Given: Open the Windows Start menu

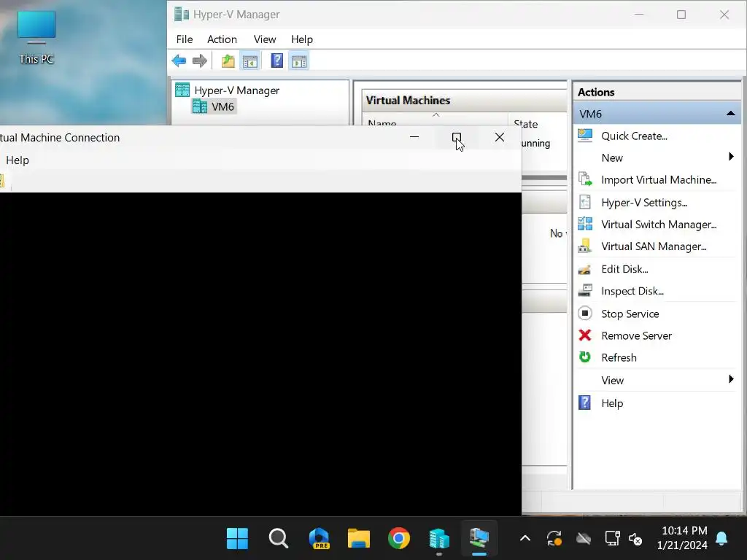Looking at the screenshot, I should coord(237,539).
